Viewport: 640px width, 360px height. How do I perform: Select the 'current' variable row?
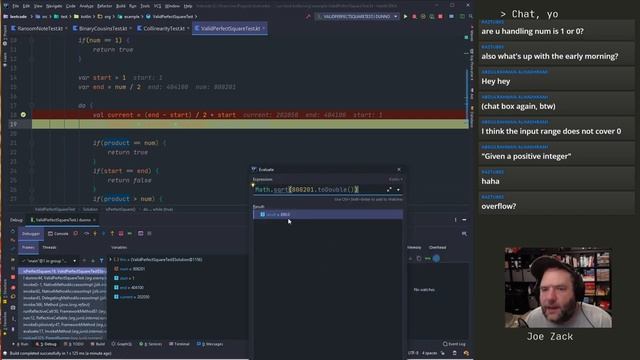tap(132, 297)
